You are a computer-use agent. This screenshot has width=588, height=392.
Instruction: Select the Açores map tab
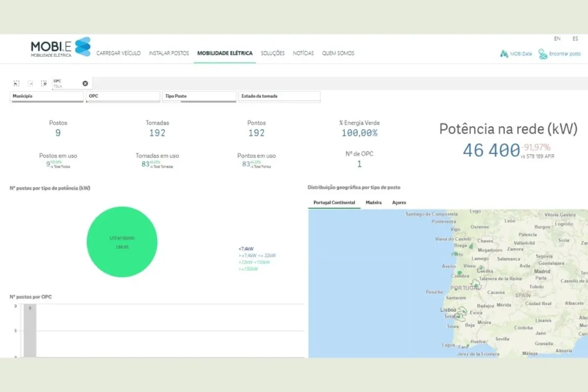point(399,203)
